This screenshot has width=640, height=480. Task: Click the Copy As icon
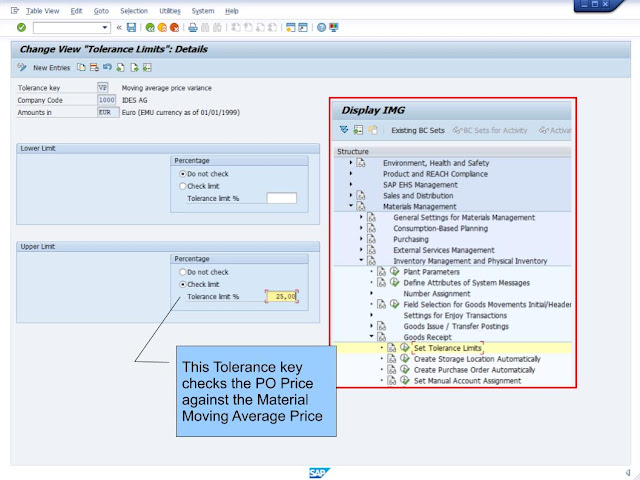point(81,67)
